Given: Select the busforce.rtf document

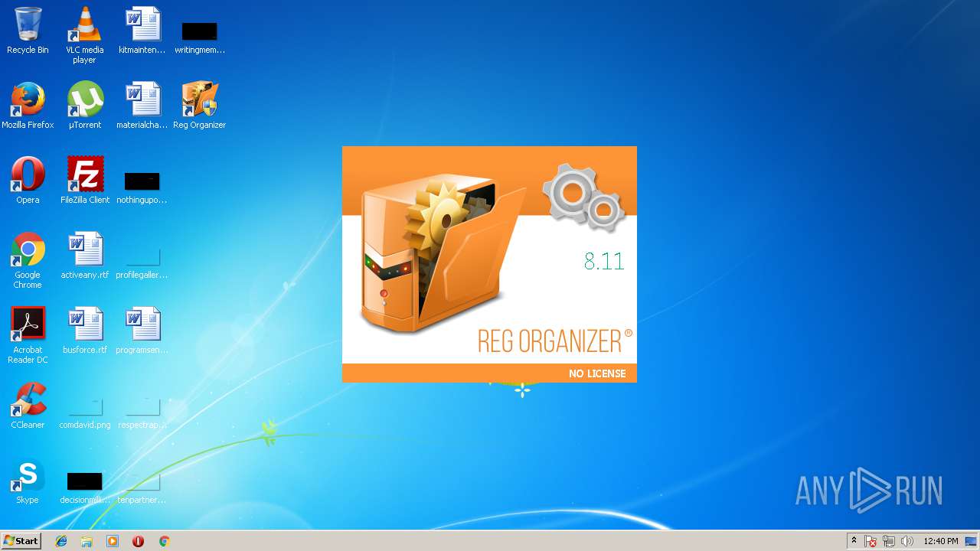Looking at the screenshot, I should click(84, 331).
